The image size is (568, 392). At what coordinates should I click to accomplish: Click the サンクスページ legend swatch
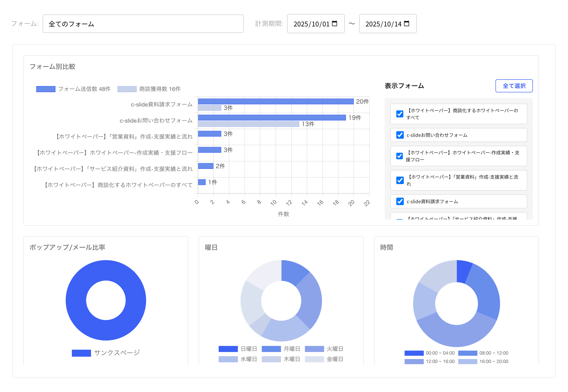click(x=81, y=353)
